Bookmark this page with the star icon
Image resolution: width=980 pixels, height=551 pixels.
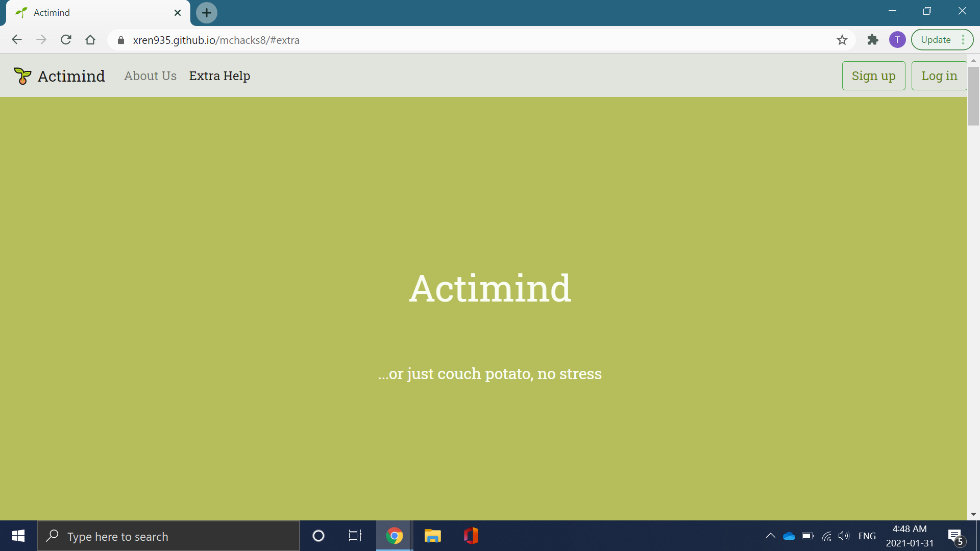(842, 40)
